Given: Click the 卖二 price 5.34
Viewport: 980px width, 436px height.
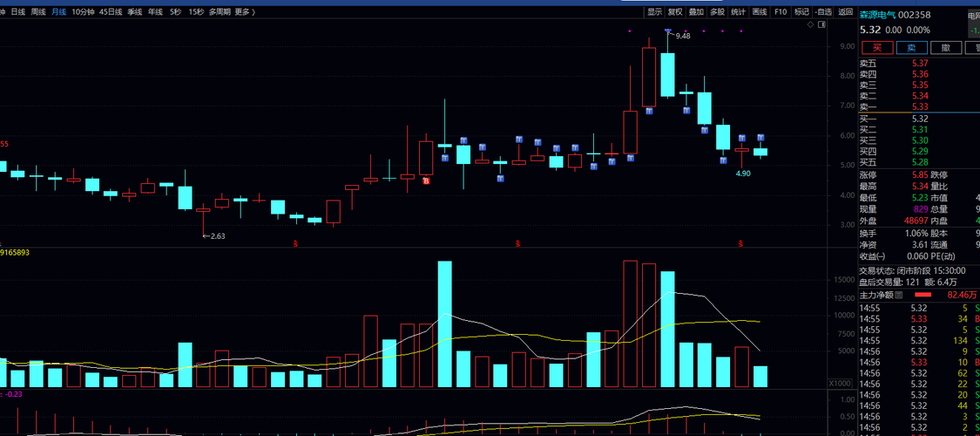Looking at the screenshot, I should (920, 96).
